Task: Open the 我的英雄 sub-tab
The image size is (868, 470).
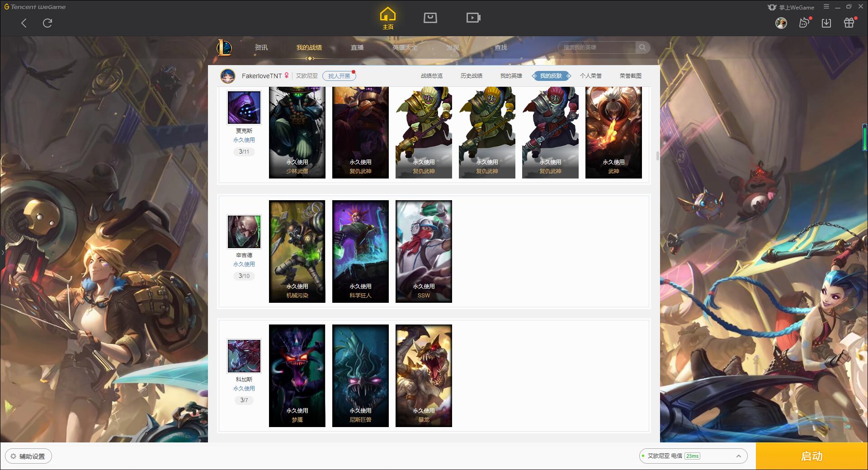Action: [511, 76]
